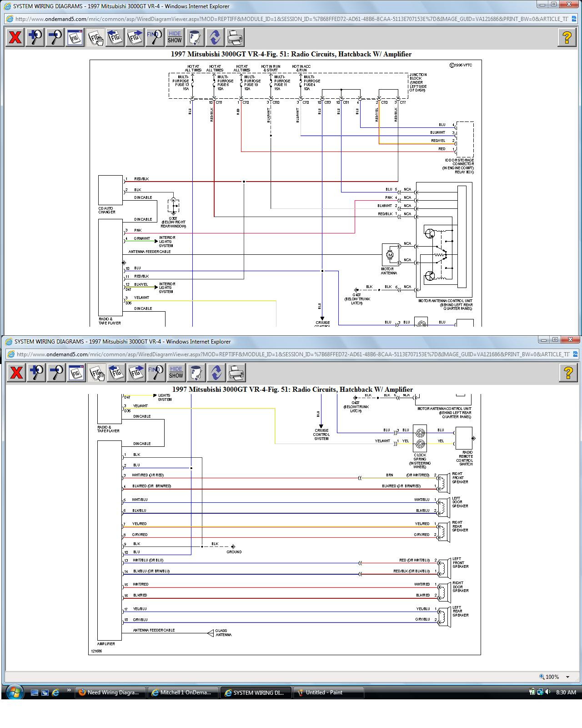Close the diagram with the upper window's red X
This screenshot has width=582, height=728.
[15, 37]
